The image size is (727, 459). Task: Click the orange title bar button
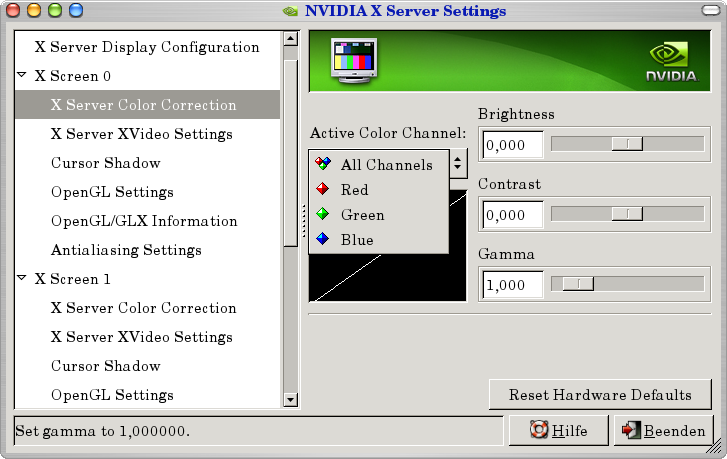point(34,10)
